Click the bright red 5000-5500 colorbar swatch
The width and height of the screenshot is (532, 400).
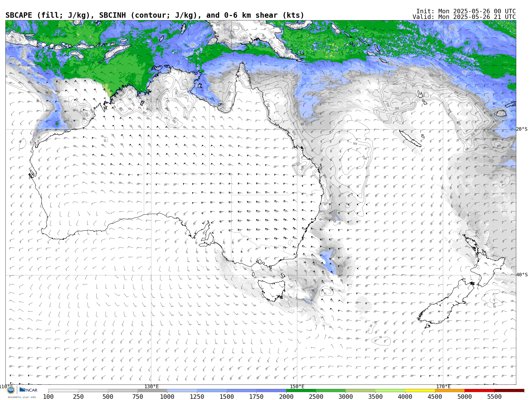(479, 391)
